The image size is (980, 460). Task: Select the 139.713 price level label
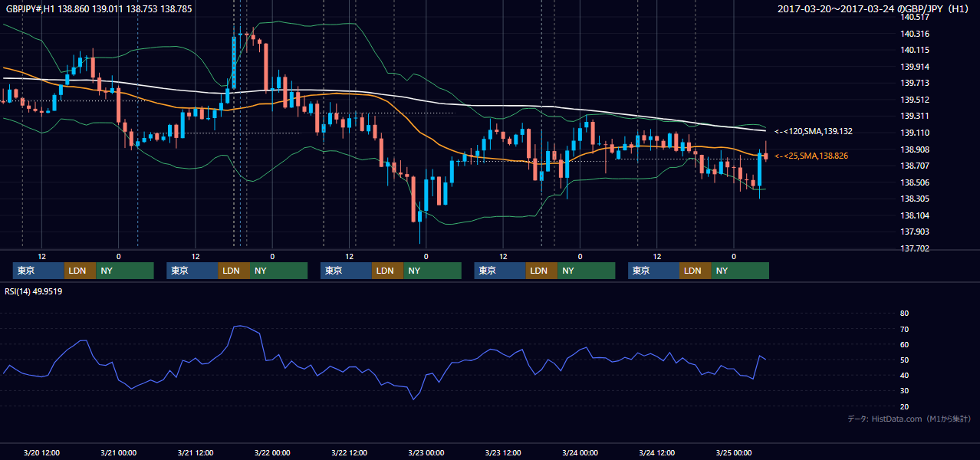point(915,84)
